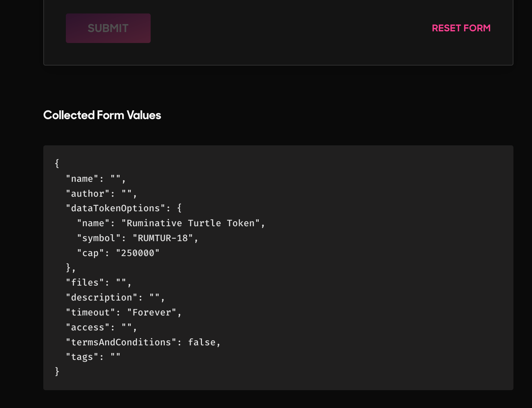This screenshot has width=532, height=408.
Task: Click the "RUMTUR-18" symbol value
Action: 163,238
